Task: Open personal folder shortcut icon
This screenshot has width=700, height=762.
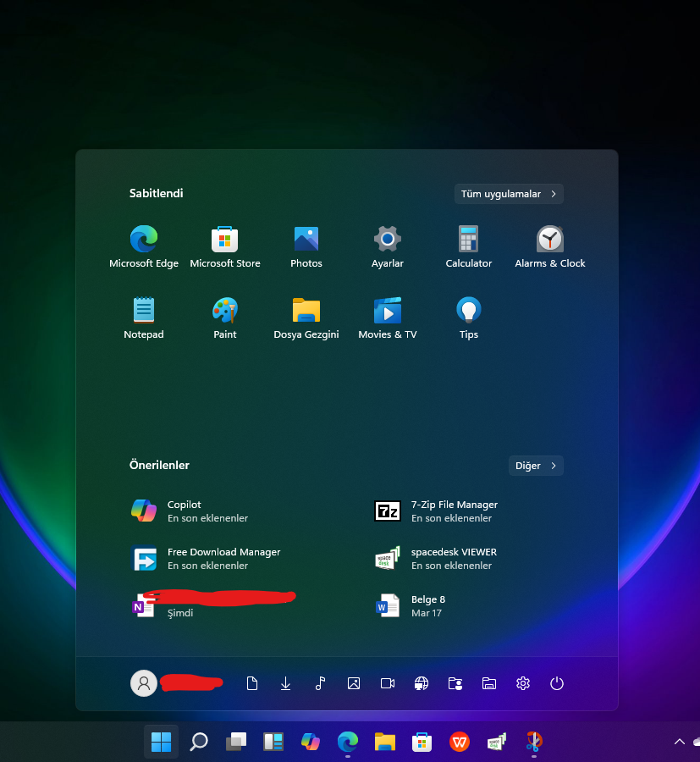Action: tap(455, 683)
